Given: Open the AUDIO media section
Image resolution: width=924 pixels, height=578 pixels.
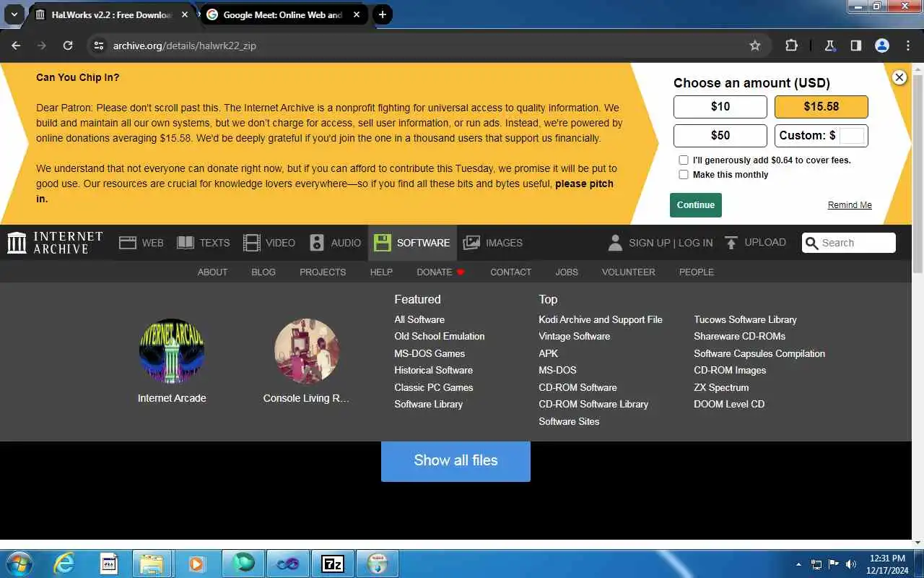Looking at the screenshot, I should point(334,243).
